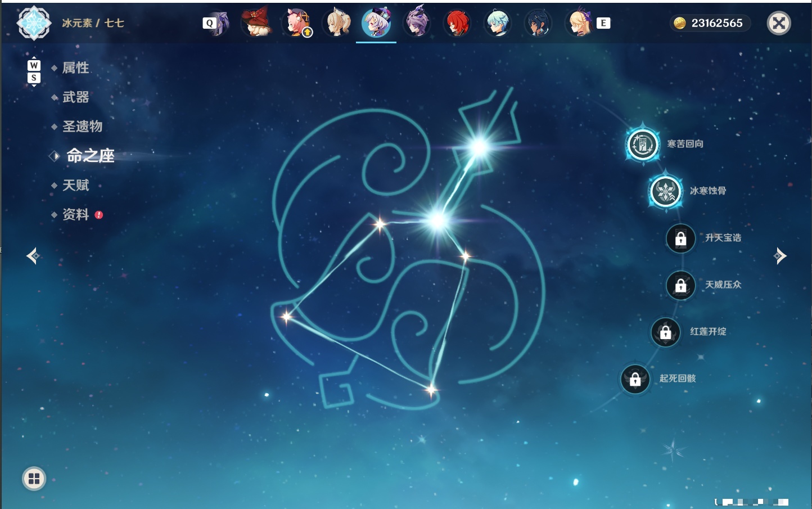Screen dimensions: 812x509
Task: Click the W/S menu navigation key indicator
Action: click(34, 71)
